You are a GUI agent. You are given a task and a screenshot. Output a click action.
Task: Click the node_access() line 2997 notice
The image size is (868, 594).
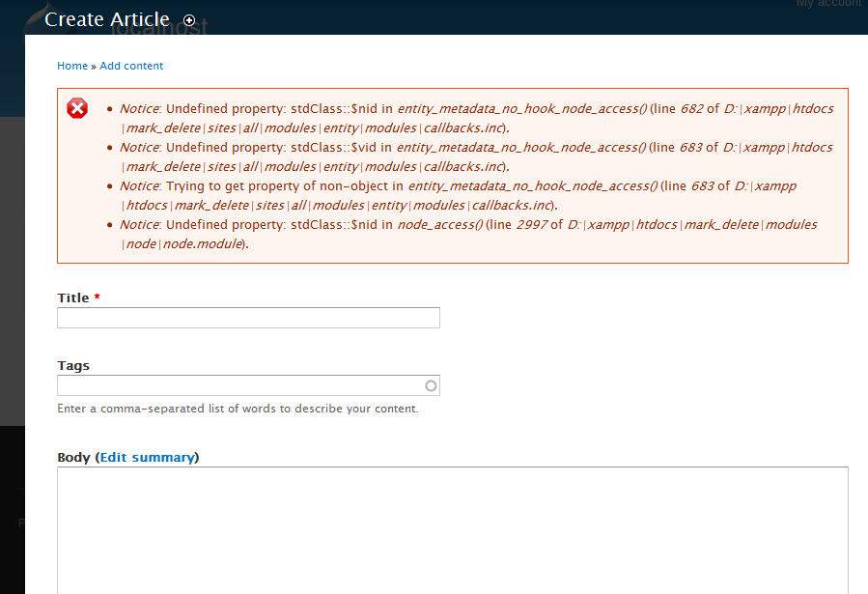pyautogui.click(x=468, y=234)
